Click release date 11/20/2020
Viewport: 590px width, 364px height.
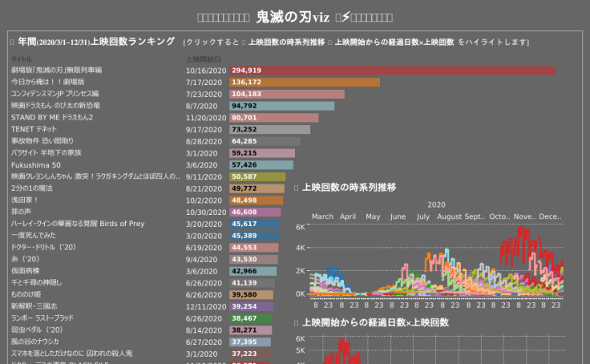tap(206, 118)
